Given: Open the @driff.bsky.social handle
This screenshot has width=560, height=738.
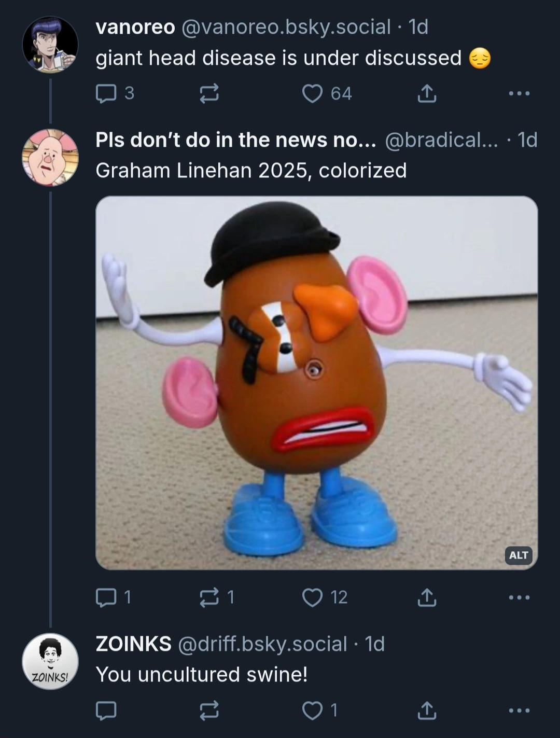Looking at the screenshot, I should (x=262, y=644).
